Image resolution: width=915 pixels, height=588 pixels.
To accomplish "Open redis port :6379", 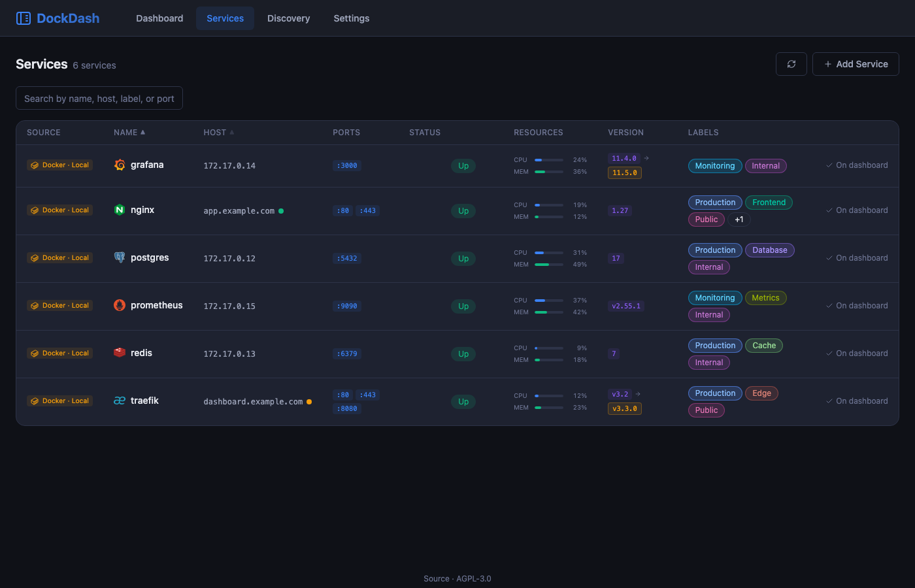I will pyautogui.click(x=347, y=354).
